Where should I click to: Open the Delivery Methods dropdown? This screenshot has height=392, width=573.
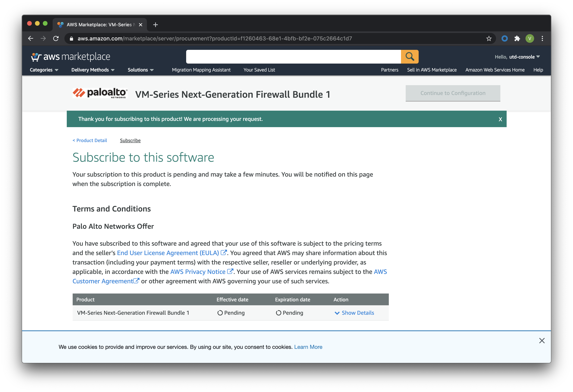click(93, 70)
